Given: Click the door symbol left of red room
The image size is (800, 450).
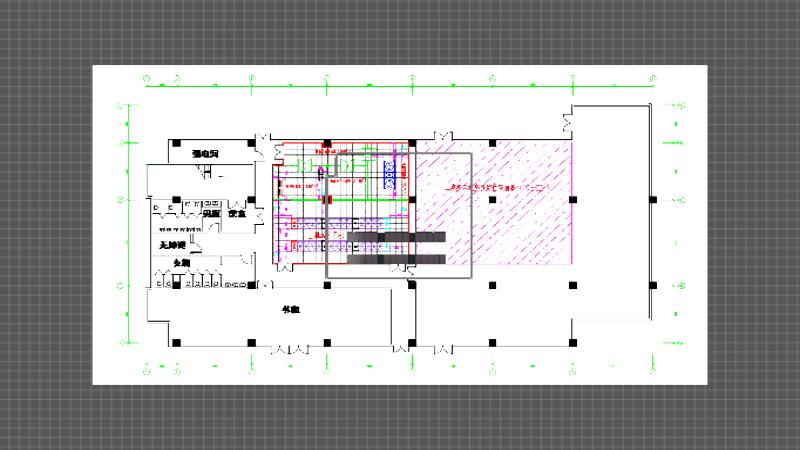Looking at the screenshot, I should click(x=264, y=143).
